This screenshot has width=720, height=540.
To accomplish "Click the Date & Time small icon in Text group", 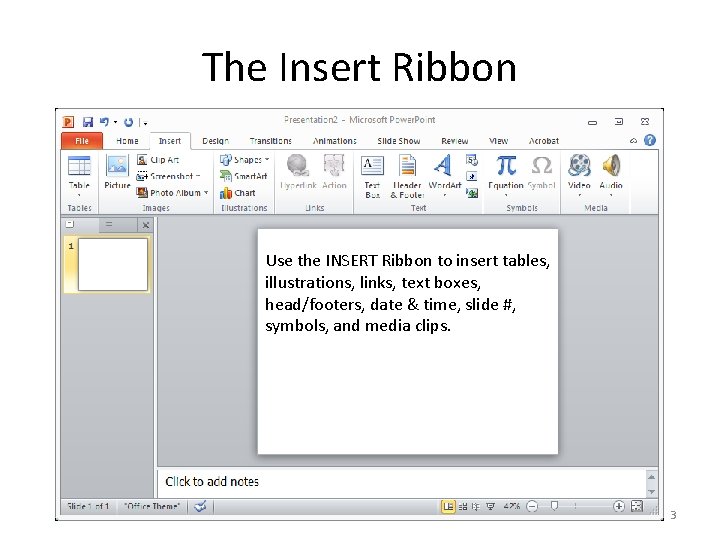I will 472,160.
